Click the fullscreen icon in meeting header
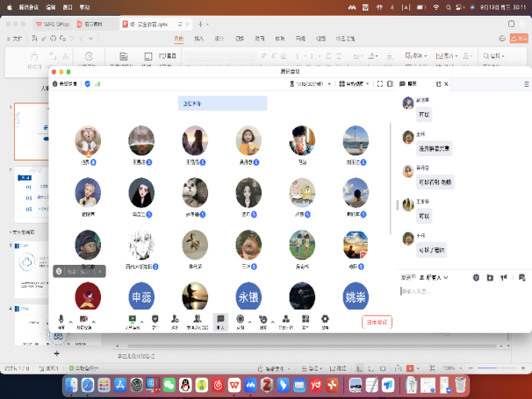This screenshot has width=532, height=399. (378, 84)
